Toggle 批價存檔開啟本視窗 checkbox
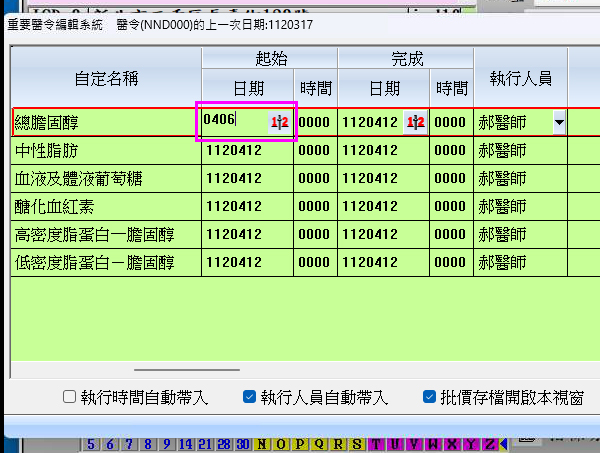 click(430, 396)
